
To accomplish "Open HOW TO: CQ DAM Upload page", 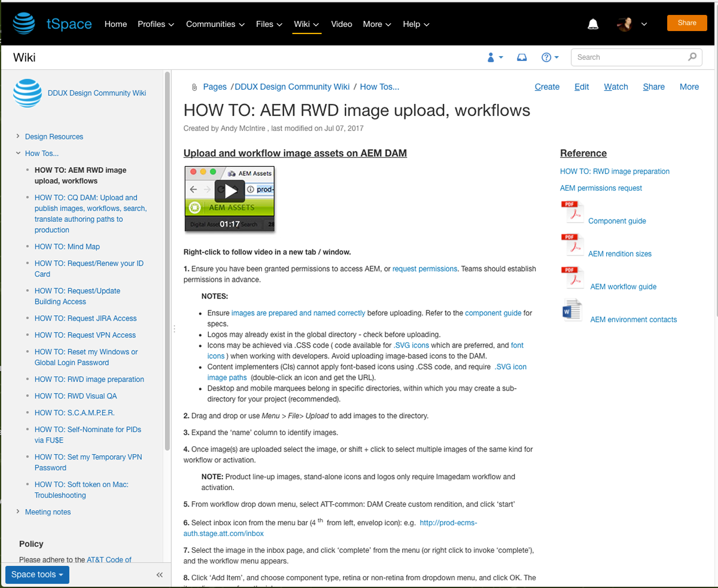I will click(90, 214).
